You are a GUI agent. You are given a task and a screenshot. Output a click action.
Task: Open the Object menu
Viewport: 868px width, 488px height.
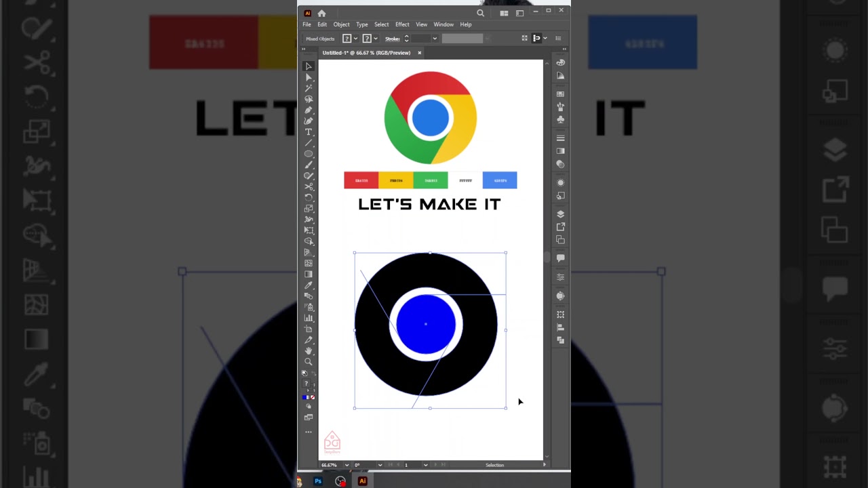tap(341, 24)
